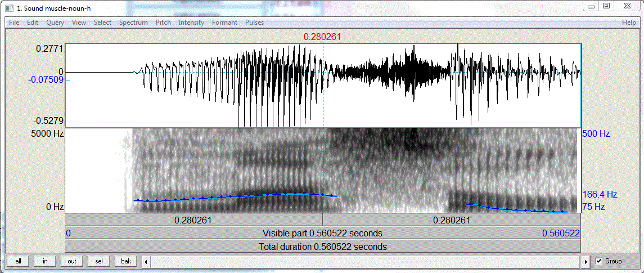Click the red dashed cursor line in waveform
Screen dimensions: 644x273
pyautogui.click(x=323, y=86)
